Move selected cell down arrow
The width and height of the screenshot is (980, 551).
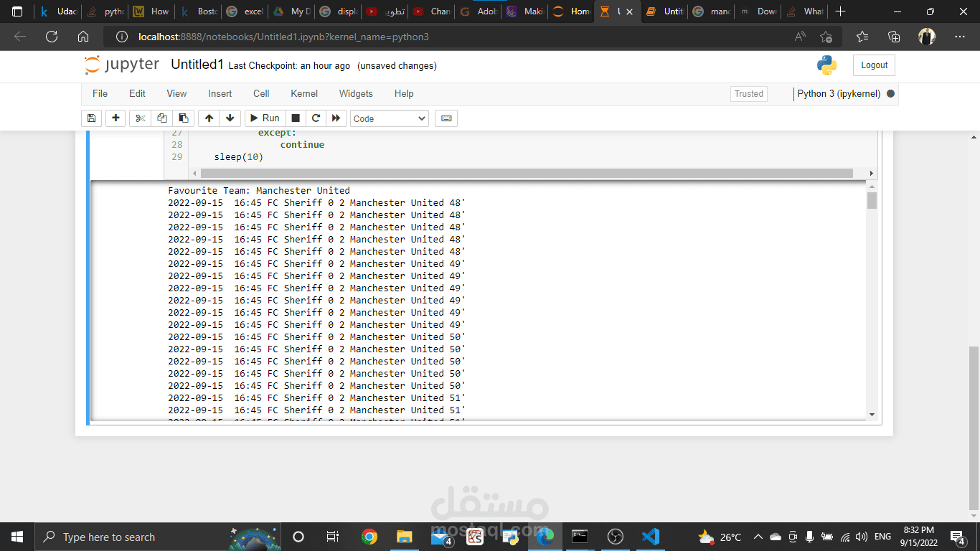[230, 118]
